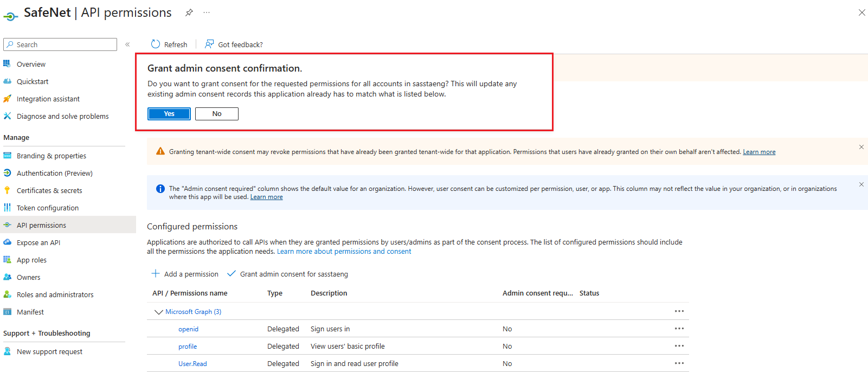Open the more options ellipsis beside page title
Image resolution: width=868 pixels, height=372 pixels.
pyautogui.click(x=207, y=12)
